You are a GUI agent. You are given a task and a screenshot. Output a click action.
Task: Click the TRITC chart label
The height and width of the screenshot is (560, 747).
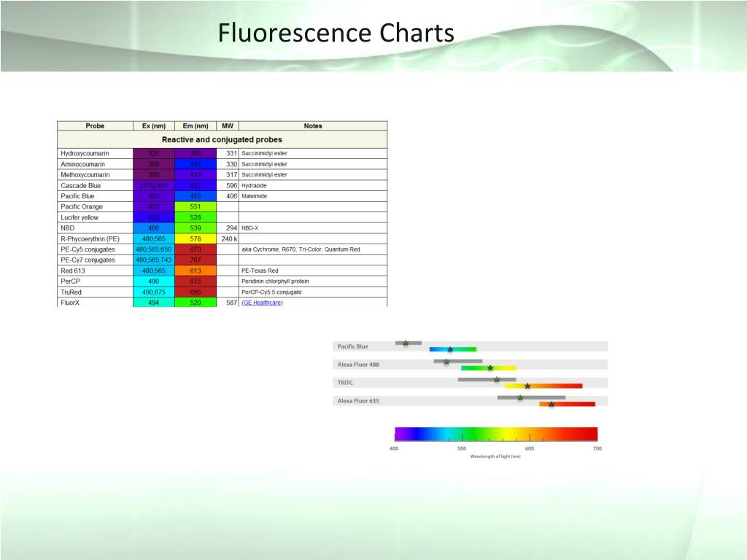click(345, 382)
